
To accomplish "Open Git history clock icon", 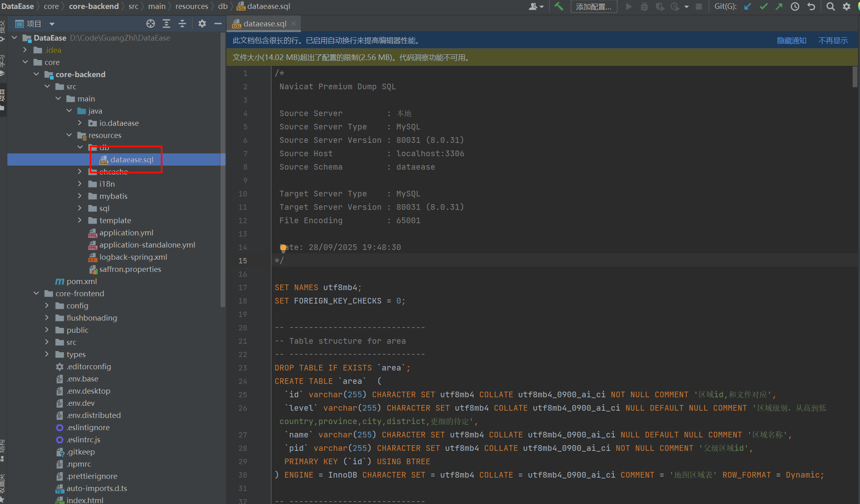I will tap(795, 6).
